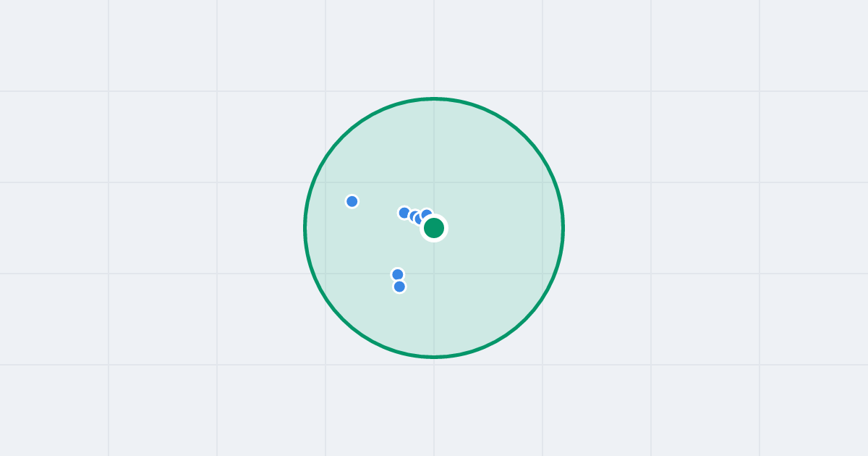Select the isolated blue dot farthest left
This screenshot has height=456, width=868.
(x=352, y=201)
